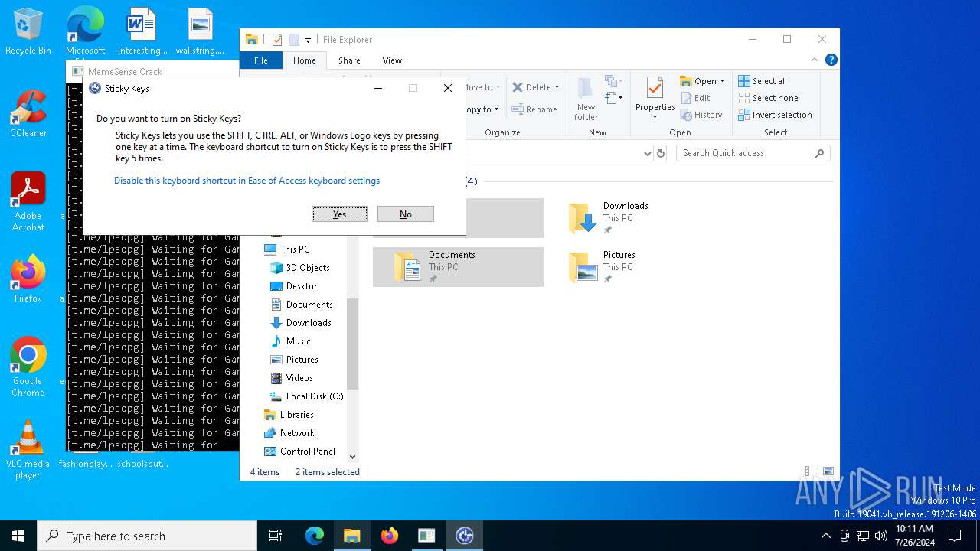This screenshot has width=980, height=551.
Task: Open the volume icon in the system tray
Action: [x=881, y=536]
